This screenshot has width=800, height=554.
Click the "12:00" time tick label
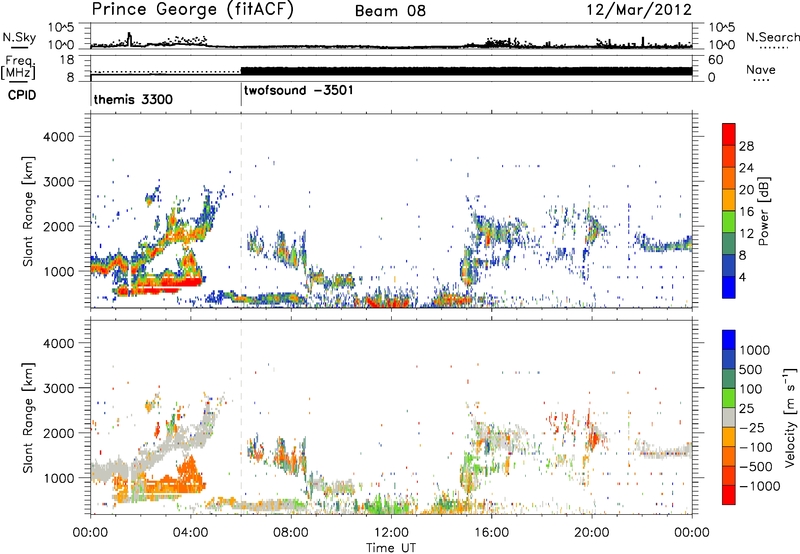pos(391,533)
